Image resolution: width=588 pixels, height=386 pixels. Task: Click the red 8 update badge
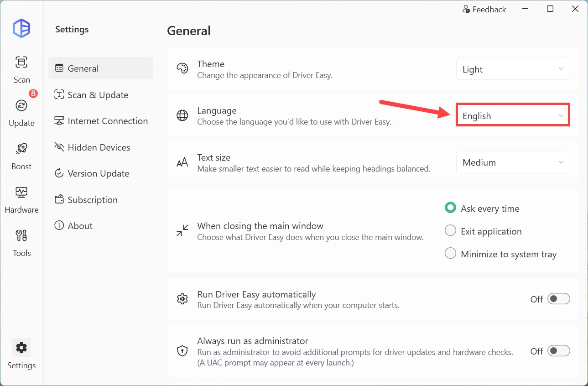[x=33, y=94]
